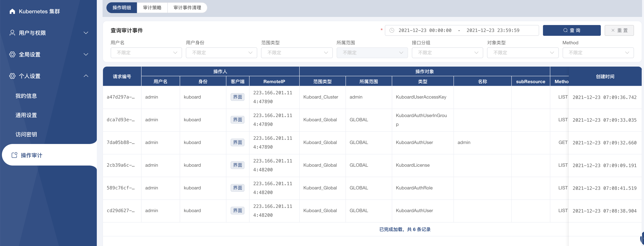Open 我的信息 in sidebar

coord(26,96)
